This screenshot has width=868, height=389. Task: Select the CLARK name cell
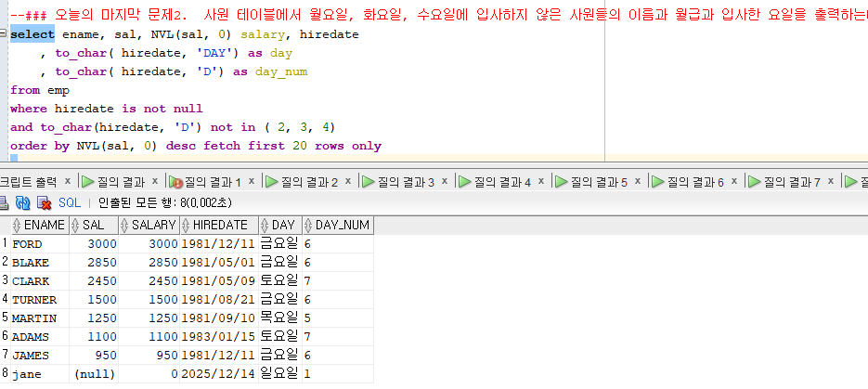40,281
